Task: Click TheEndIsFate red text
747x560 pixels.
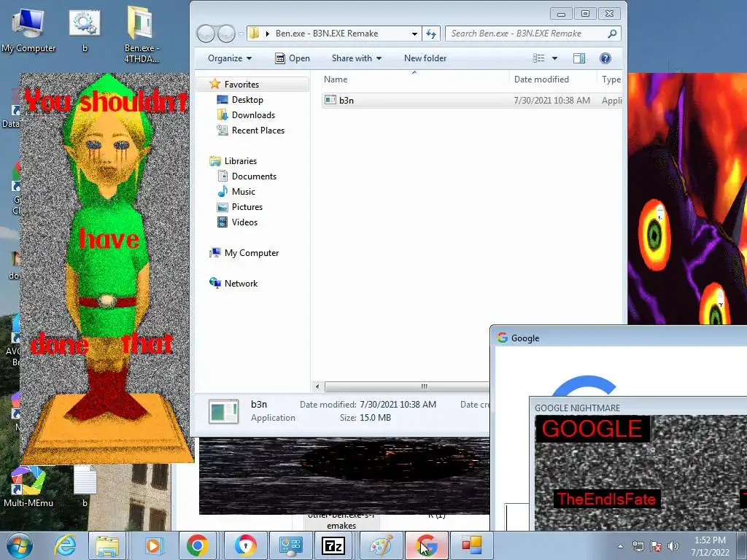Action: [x=606, y=499]
